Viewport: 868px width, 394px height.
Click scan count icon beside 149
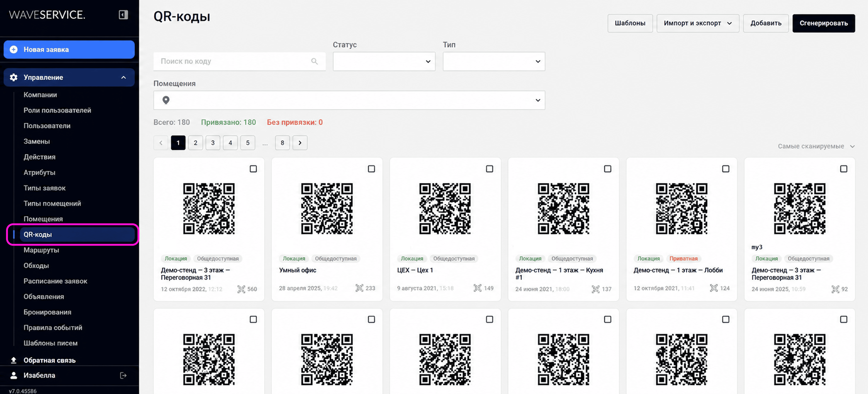pyautogui.click(x=478, y=288)
